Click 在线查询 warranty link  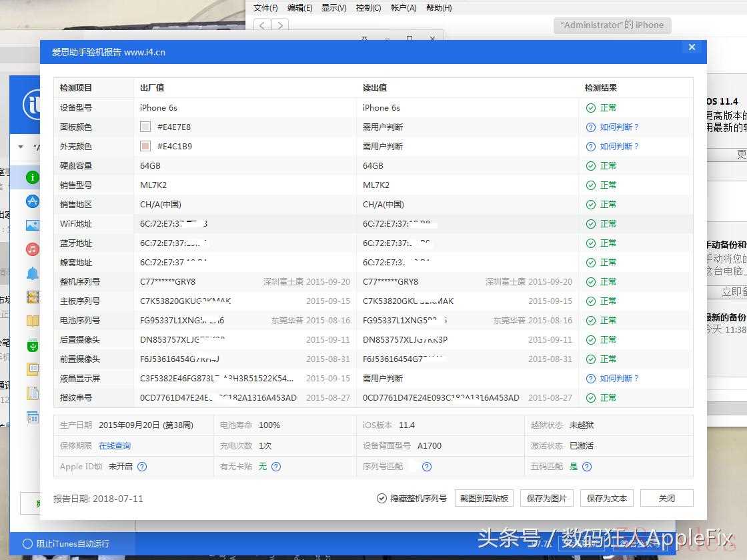pyautogui.click(x=115, y=445)
